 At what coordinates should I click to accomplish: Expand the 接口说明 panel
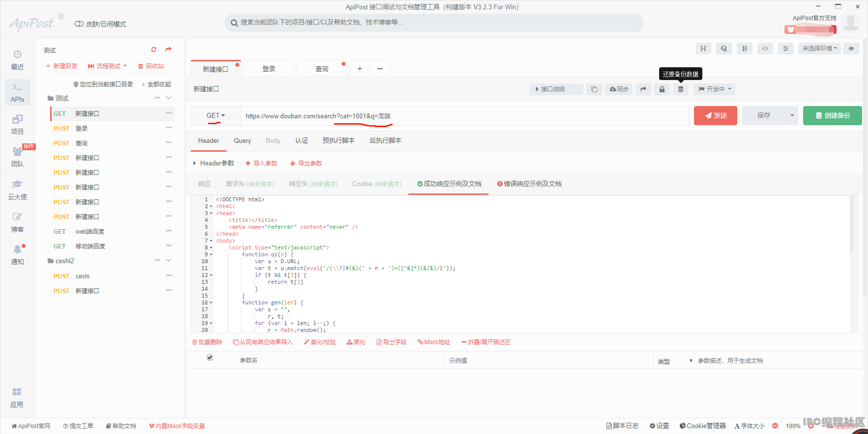[x=556, y=89]
